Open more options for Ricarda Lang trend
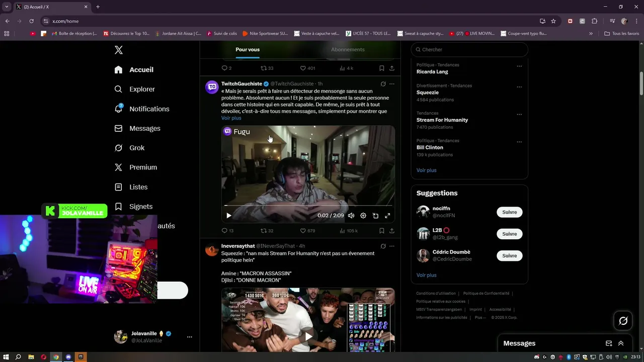 (519, 66)
